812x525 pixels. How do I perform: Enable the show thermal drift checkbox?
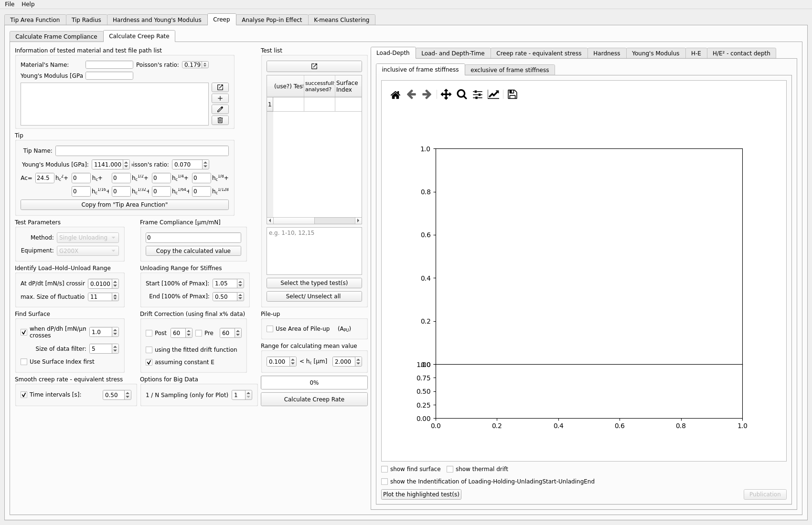coord(450,469)
